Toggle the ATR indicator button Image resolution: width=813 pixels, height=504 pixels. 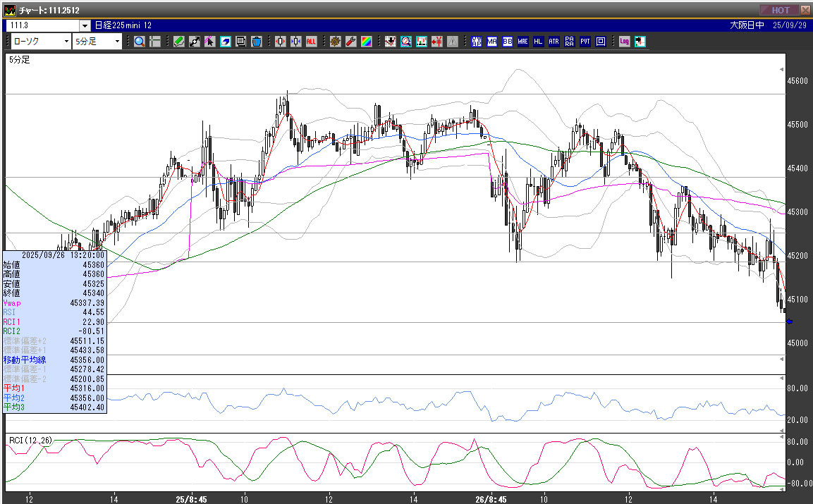click(x=554, y=42)
